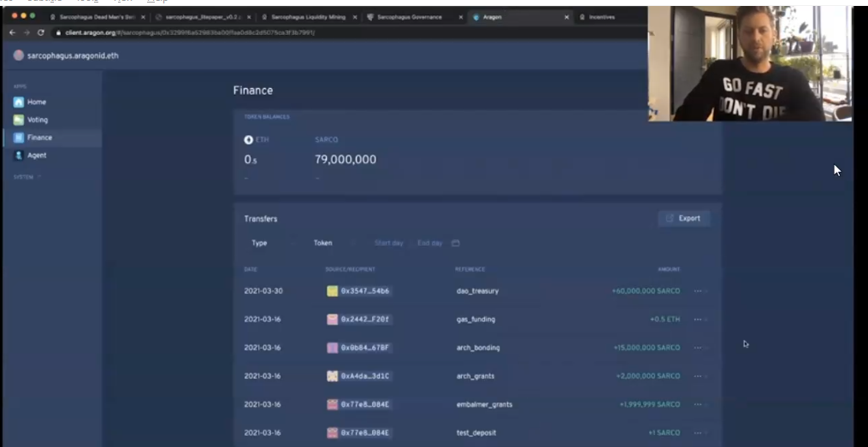The height and width of the screenshot is (447, 868).
Task: Click the 2021-03-30 date cell
Action: [x=263, y=291]
